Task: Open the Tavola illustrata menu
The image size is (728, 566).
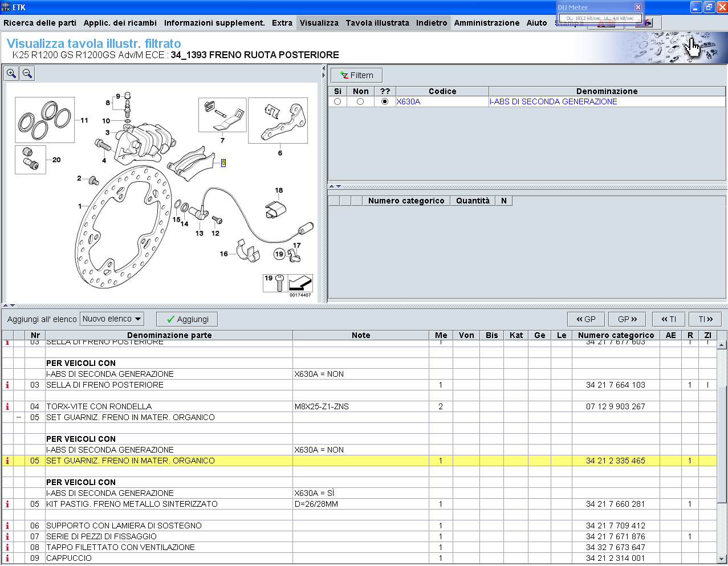Action: pos(377,23)
